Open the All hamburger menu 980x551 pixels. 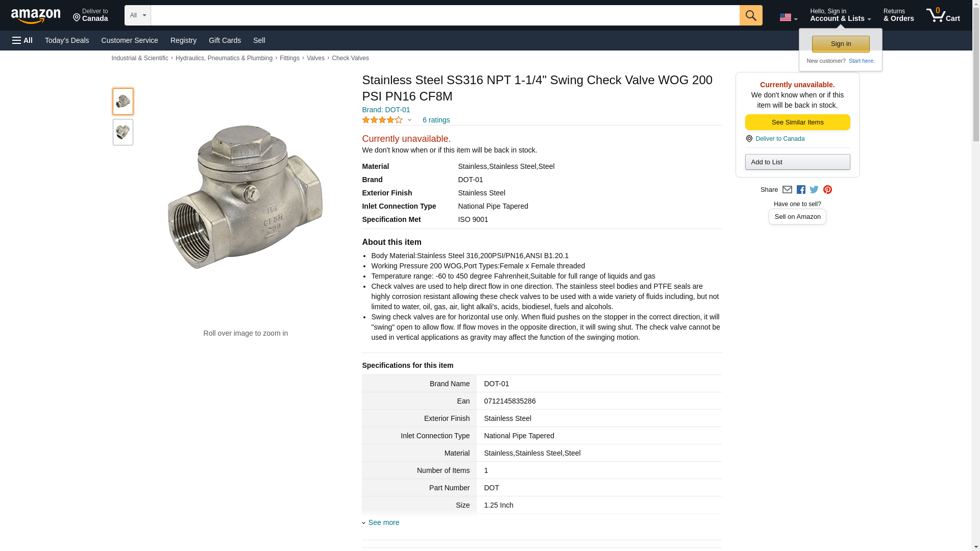[x=22, y=40]
